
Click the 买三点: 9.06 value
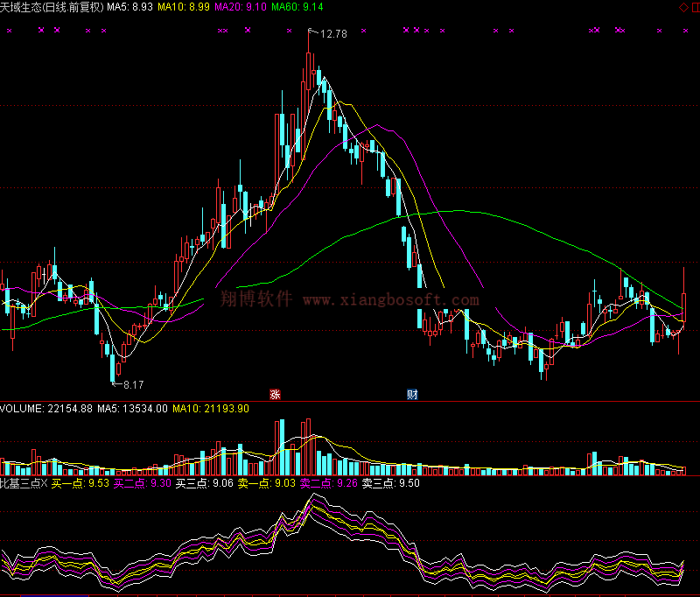pyautogui.click(x=205, y=483)
